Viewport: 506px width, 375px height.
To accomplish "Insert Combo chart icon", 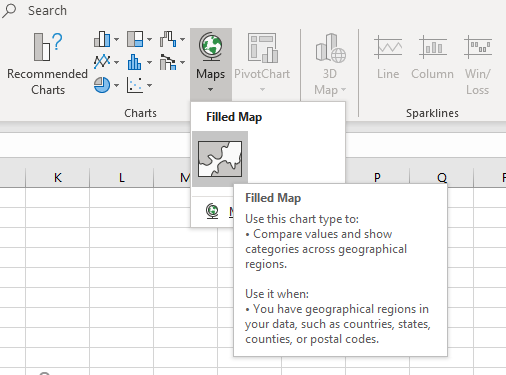I will (x=168, y=62).
